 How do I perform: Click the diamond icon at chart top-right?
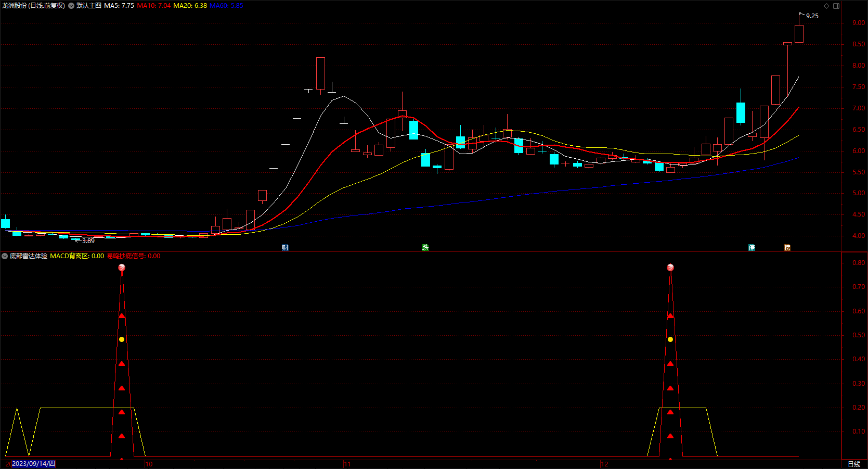pyautogui.click(x=827, y=6)
